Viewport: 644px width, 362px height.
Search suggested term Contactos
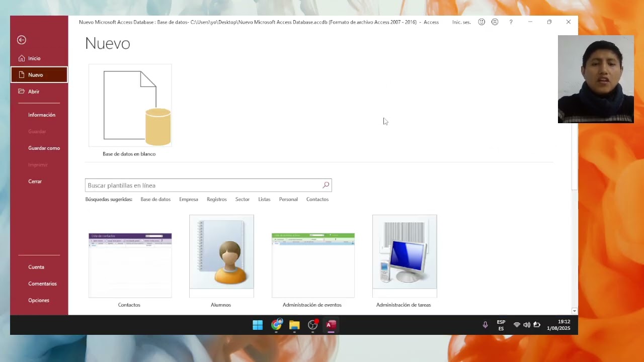pyautogui.click(x=317, y=199)
